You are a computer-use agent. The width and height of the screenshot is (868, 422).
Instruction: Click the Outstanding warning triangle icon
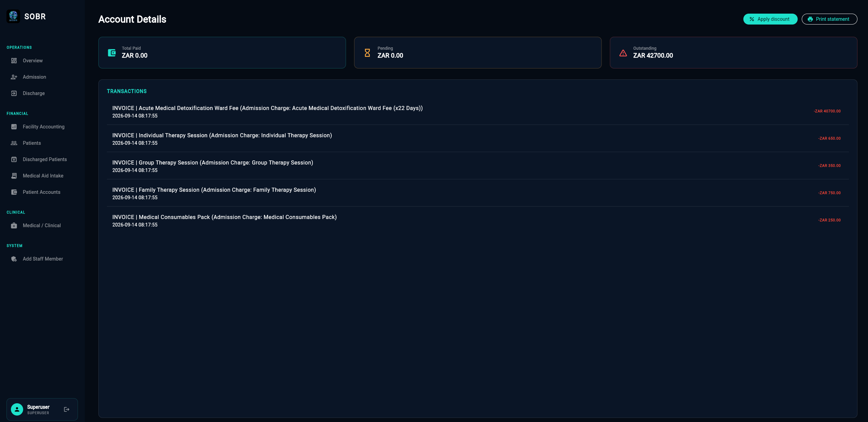(x=623, y=53)
